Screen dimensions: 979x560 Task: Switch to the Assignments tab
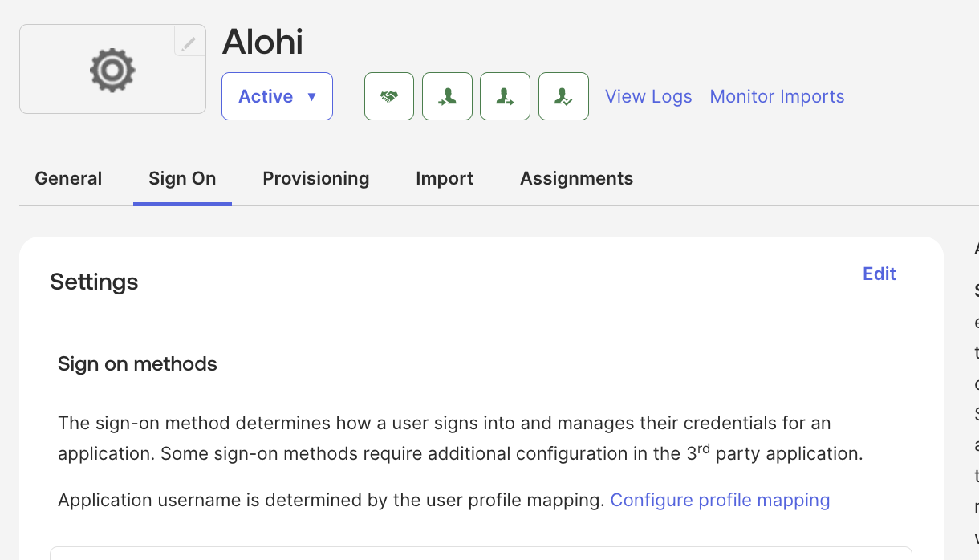(x=576, y=178)
